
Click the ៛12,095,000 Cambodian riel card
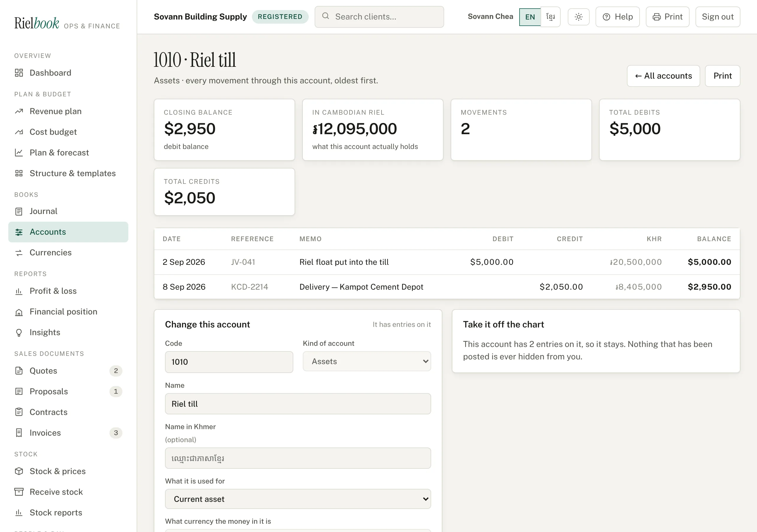[x=373, y=130]
